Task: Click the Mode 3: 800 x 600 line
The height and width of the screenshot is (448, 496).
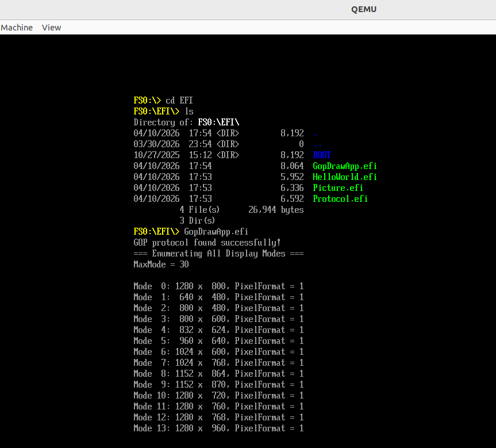Action: click(x=218, y=319)
